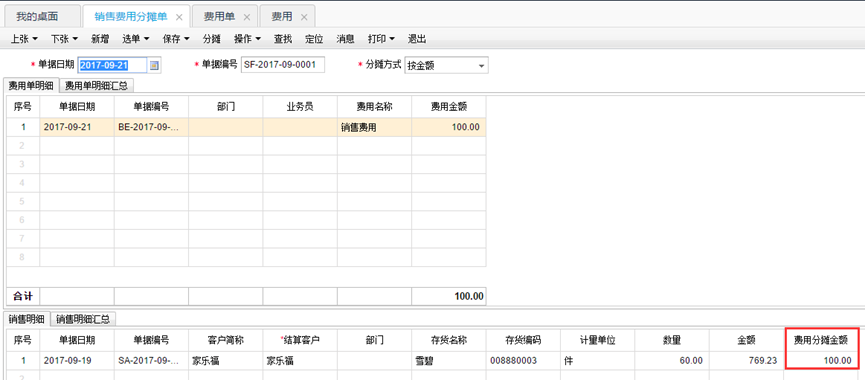Click the 新增 toolbar button
865x380 pixels.
[100, 39]
